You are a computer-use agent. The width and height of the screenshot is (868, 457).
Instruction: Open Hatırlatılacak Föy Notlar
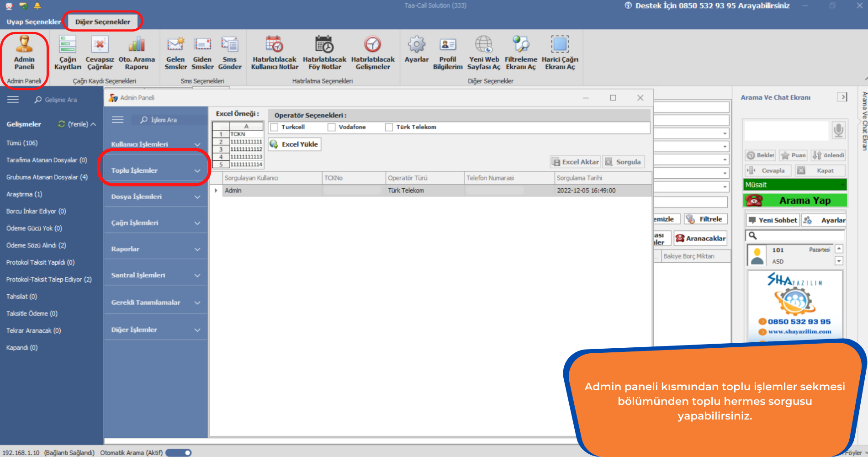coord(324,53)
